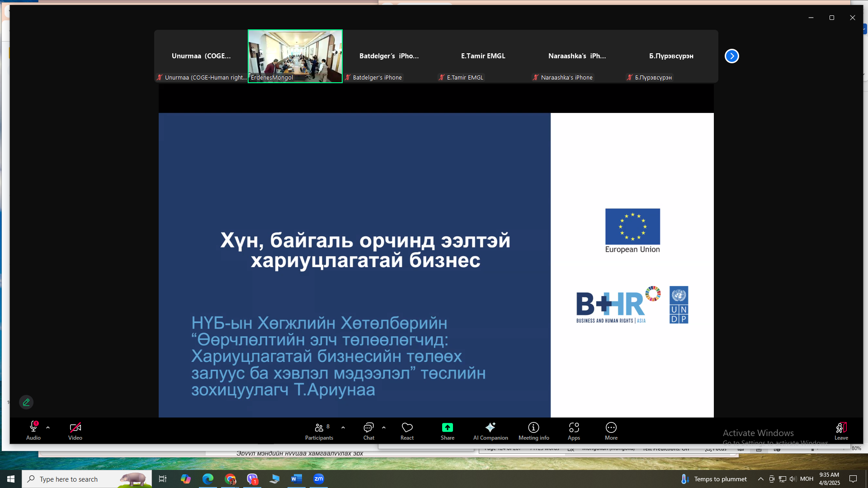Screen dimensions: 868x488
Task: Expand the Participants options caret
Action: tap(343, 427)
